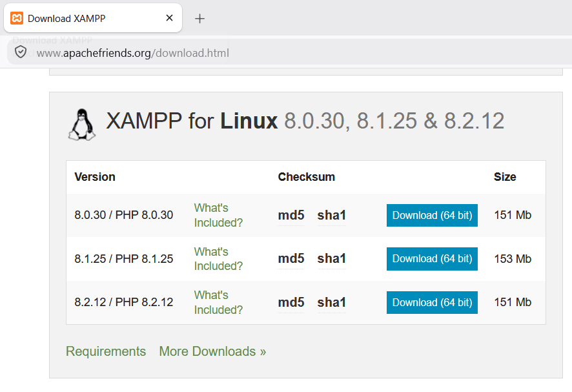Close the Download XAMPP tab

(x=169, y=18)
